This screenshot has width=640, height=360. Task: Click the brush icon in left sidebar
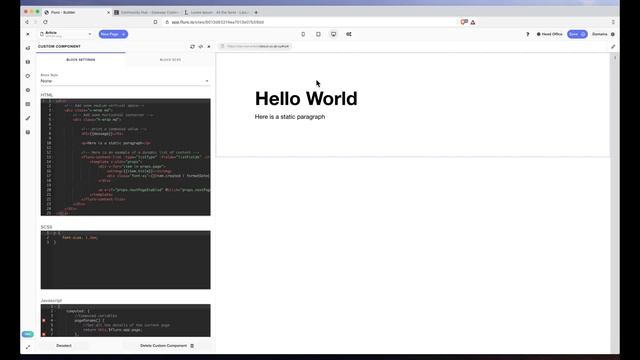point(28,118)
